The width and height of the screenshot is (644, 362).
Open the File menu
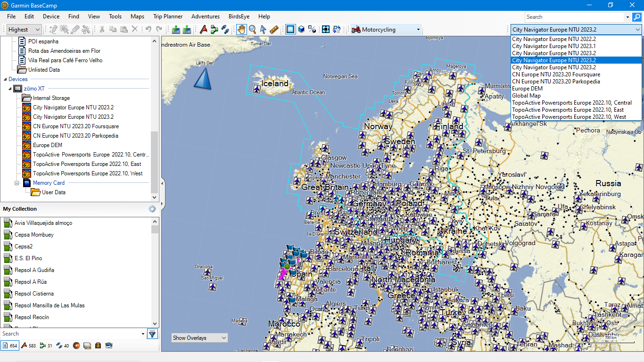pos(11,16)
